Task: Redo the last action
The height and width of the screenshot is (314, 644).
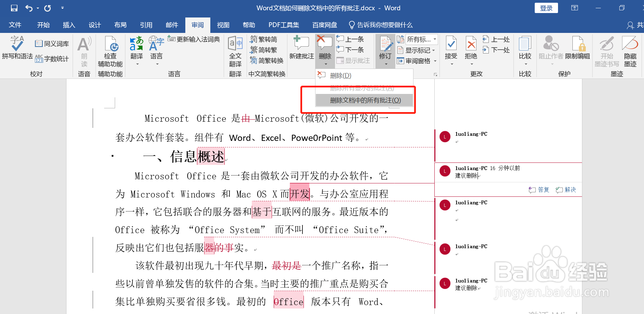Action: [x=48, y=8]
